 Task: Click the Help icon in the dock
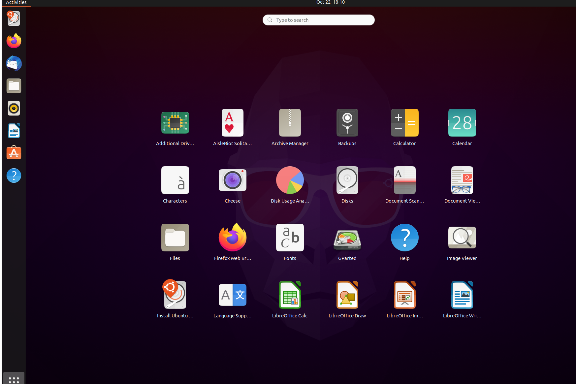(14, 176)
